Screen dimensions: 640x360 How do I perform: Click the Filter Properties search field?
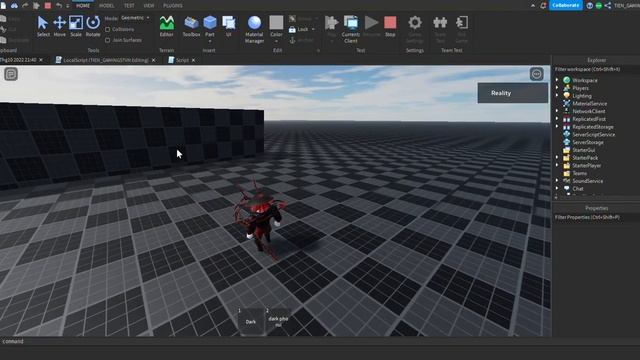(x=596, y=217)
